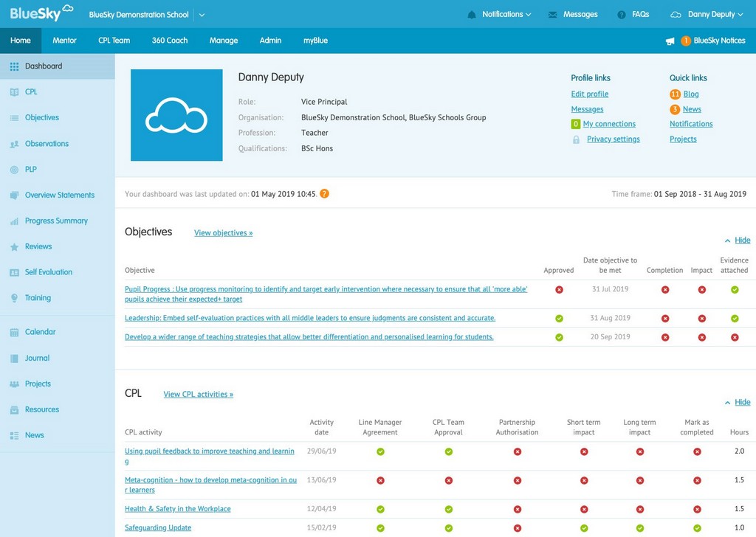Click the Resources box icon
756x537 pixels.
pyautogui.click(x=15, y=410)
